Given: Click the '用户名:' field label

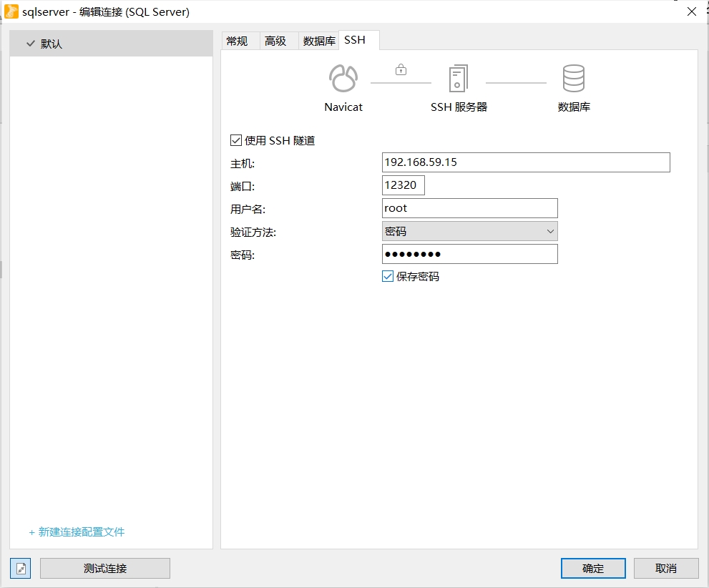Looking at the screenshot, I should (x=248, y=210).
